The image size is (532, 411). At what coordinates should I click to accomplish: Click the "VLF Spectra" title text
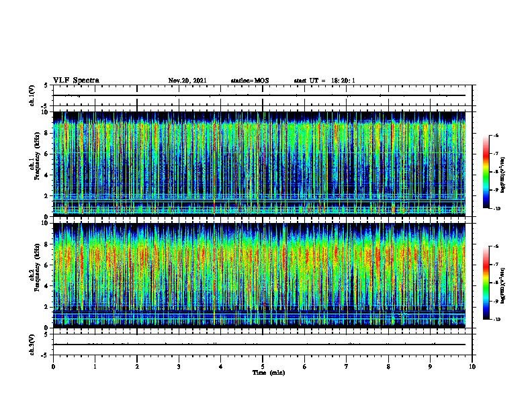coord(76,81)
